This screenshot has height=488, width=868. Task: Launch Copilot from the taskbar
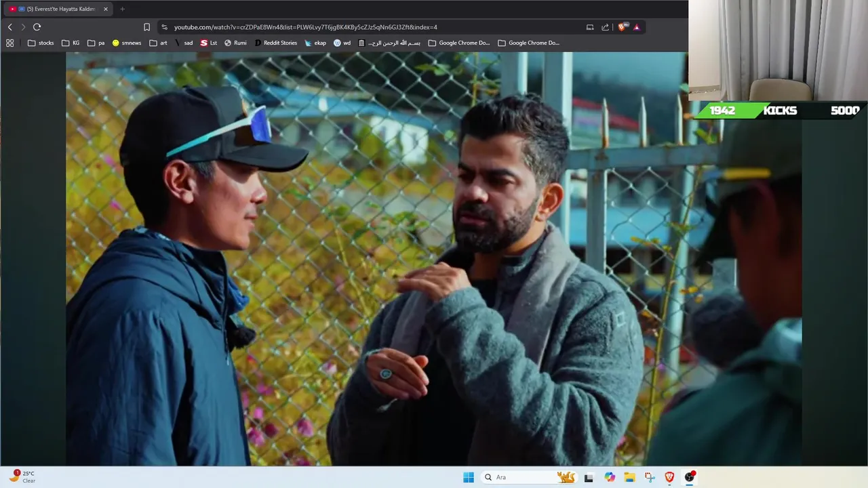610,477
